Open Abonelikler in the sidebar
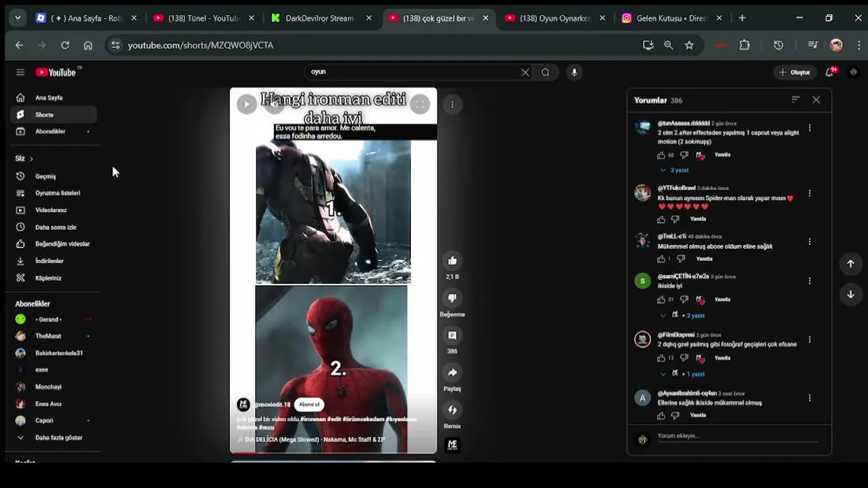 click(x=54, y=131)
